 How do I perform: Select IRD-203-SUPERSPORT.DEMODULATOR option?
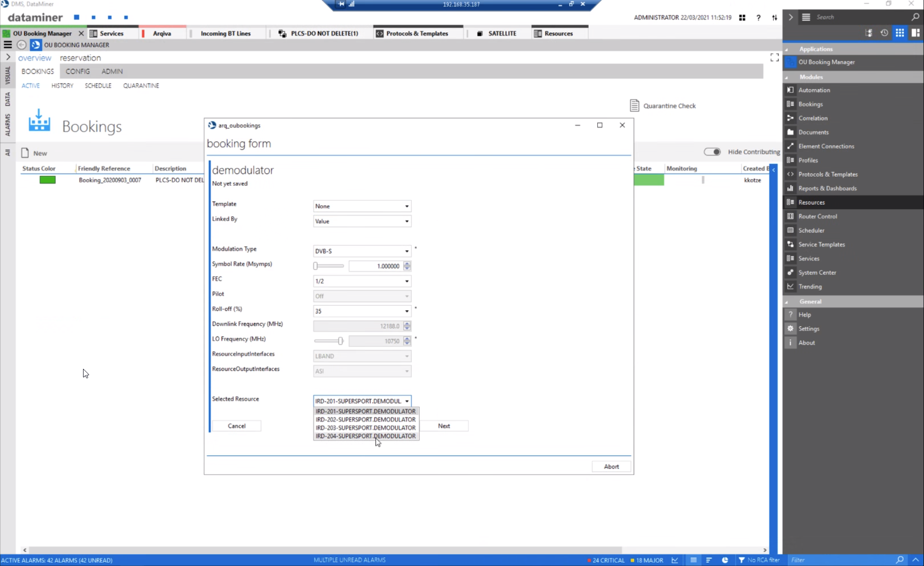[x=366, y=428]
